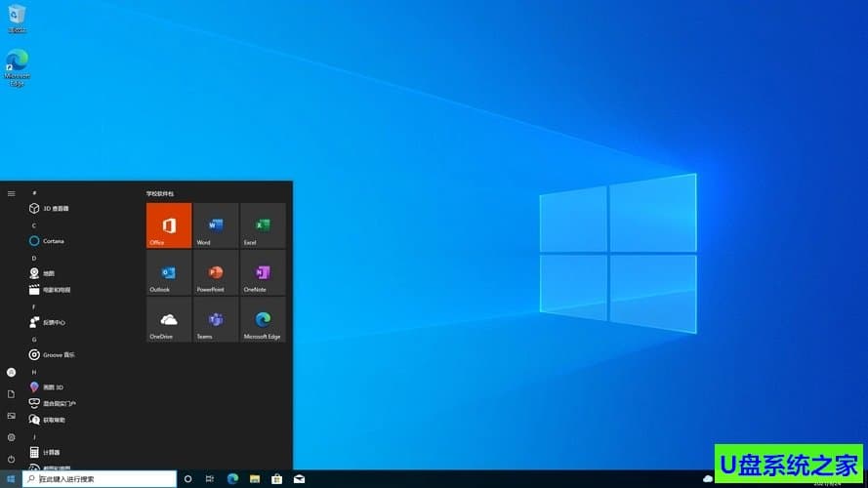Open Mail from the taskbar
This screenshot has width=868, height=488.
coord(300,479)
